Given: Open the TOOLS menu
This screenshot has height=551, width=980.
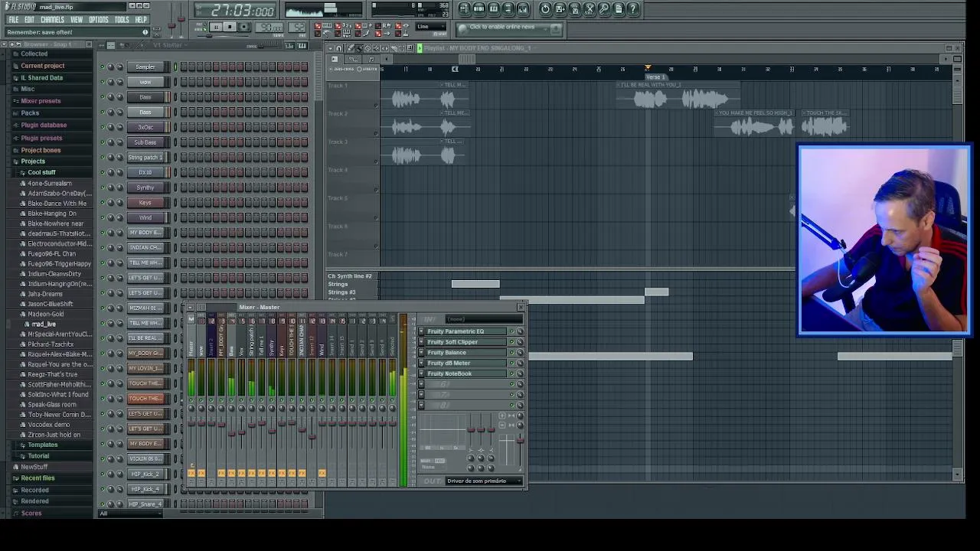Looking at the screenshot, I should (x=122, y=20).
